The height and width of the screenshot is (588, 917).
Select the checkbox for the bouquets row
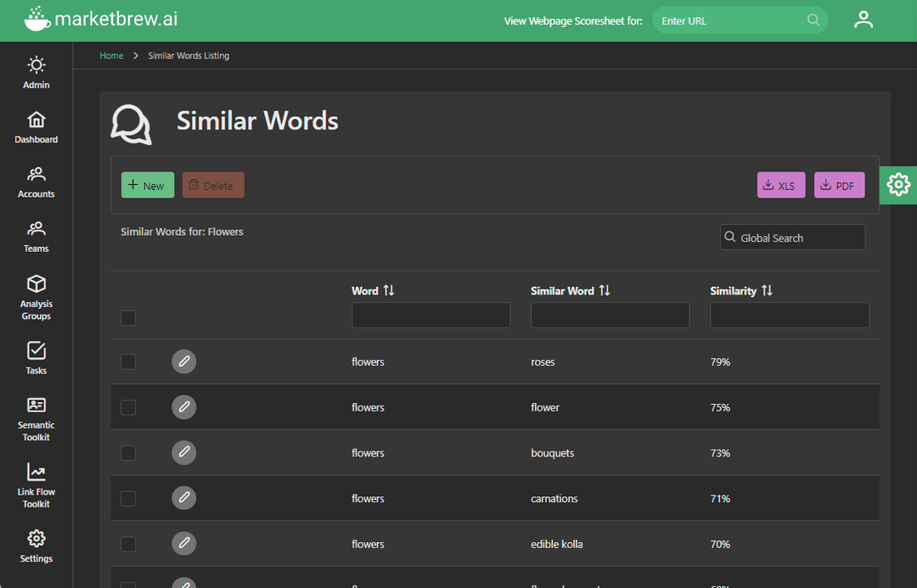point(128,452)
